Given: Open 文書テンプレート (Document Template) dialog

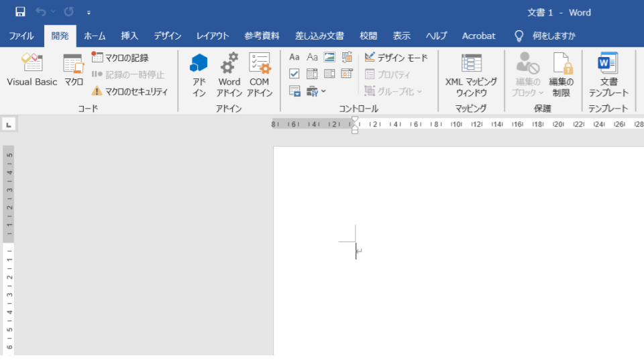Looking at the screenshot, I should (608, 74).
